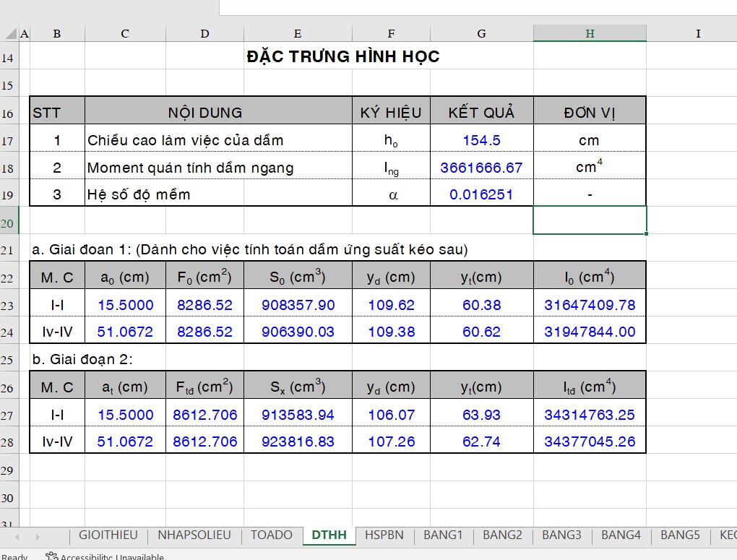Open the BANG4 sheet tab
This screenshot has height=560, width=737.
coord(621,535)
